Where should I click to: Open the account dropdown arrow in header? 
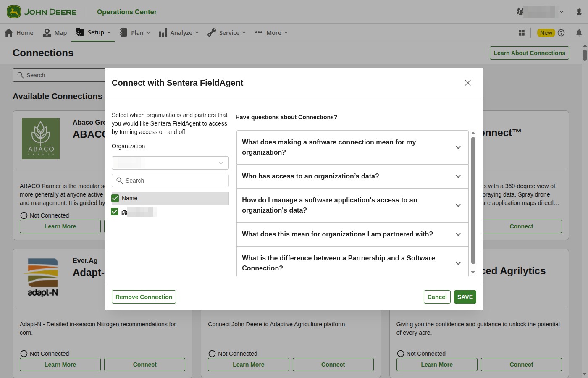pos(562,12)
